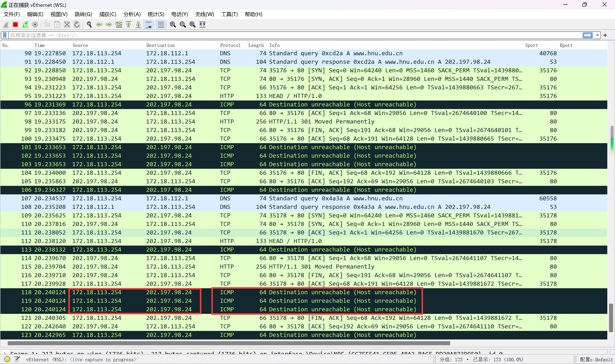
Task: Sort by the Time column header
Action: pyautogui.click(x=51, y=45)
